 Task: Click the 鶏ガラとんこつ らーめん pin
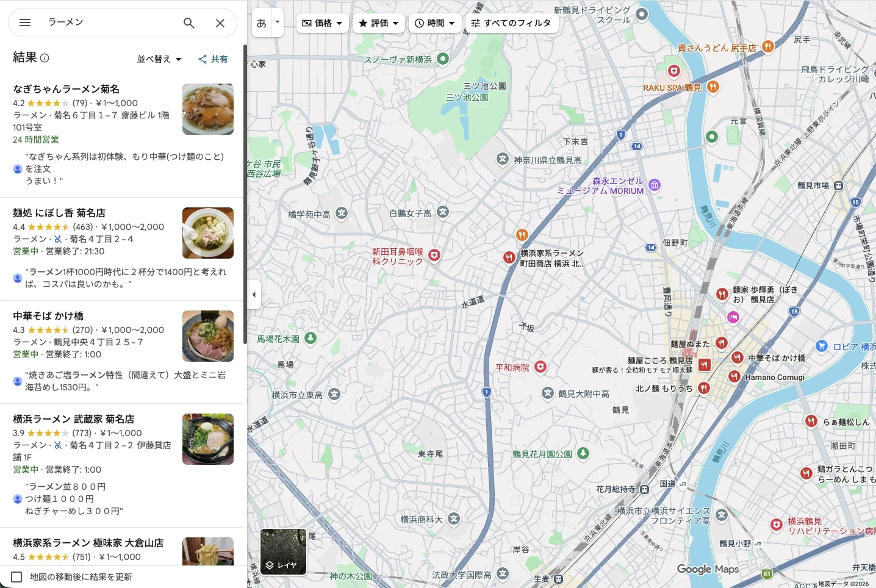coord(806,473)
